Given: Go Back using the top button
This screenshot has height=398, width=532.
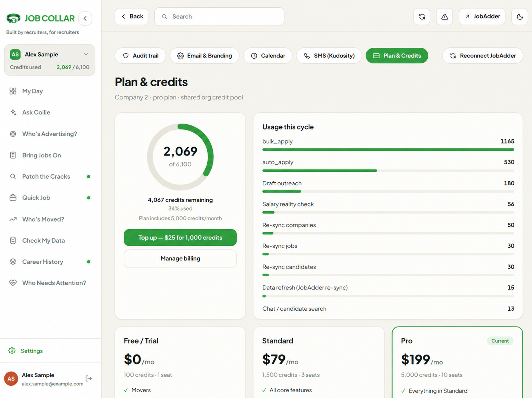Looking at the screenshot, I should 132,17.
